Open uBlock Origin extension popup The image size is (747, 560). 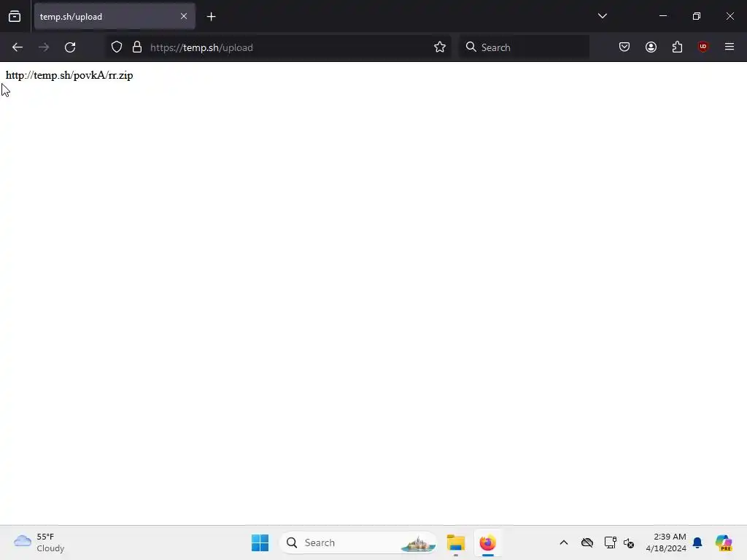[x=703, y=47]
